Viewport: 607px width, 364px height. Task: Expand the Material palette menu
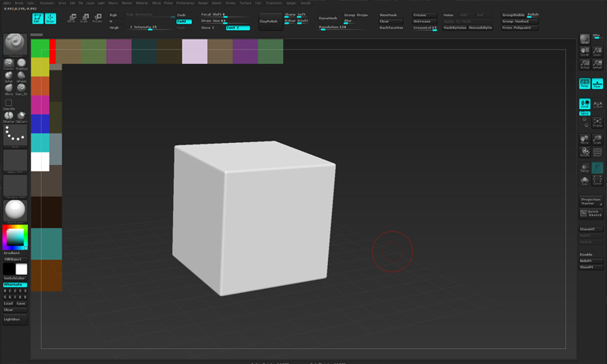tap(141, 3)
